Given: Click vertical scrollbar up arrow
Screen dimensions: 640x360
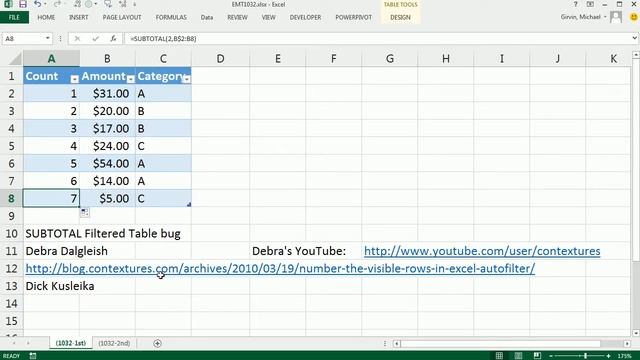Looking at the screenshot, I should click(x=636, y=55).
